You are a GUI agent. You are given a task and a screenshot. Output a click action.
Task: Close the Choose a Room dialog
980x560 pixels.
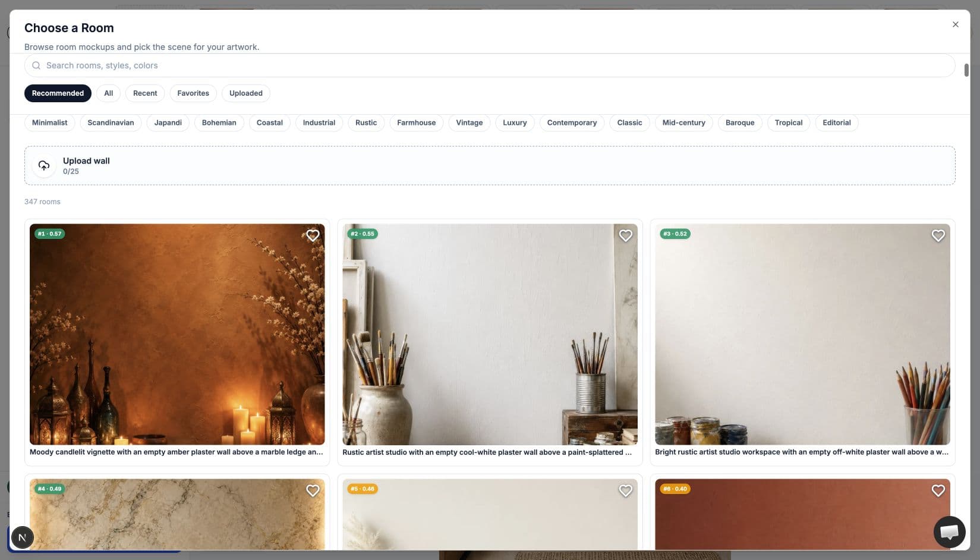click(x=955, y=24)
